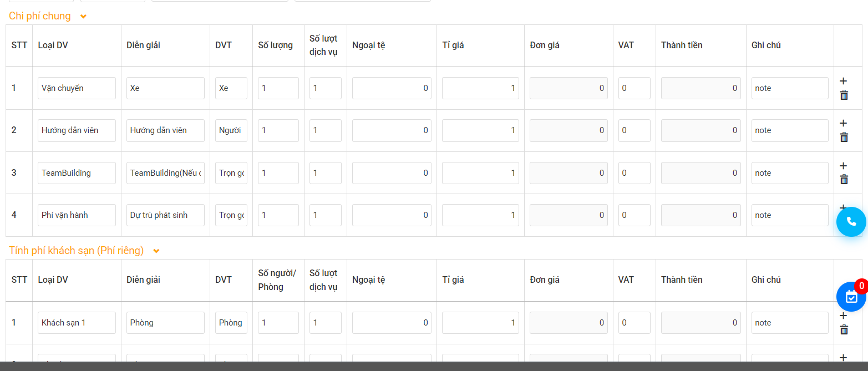Add a row after the Vận chuyển row
The width and height of the screenshot is (868, 371).
[x=844, y=81]
